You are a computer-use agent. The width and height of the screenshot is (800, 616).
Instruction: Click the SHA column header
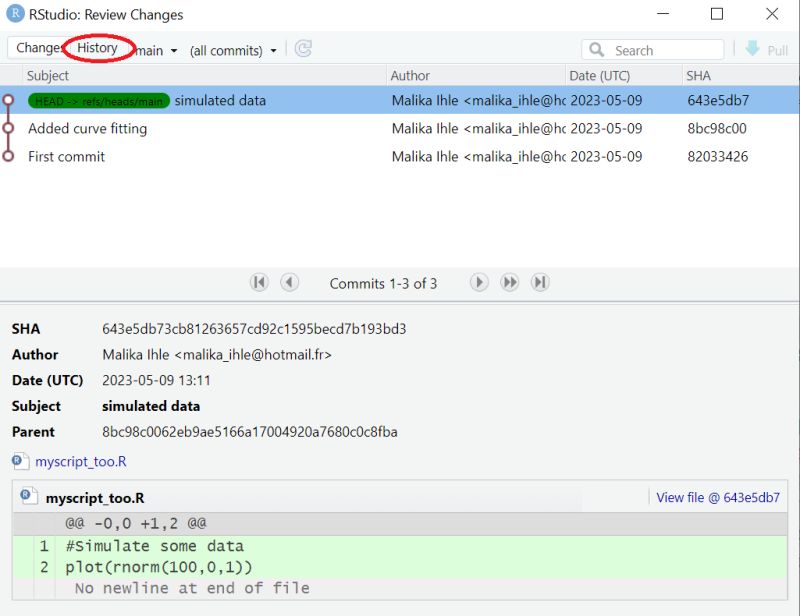coord(740,76)
